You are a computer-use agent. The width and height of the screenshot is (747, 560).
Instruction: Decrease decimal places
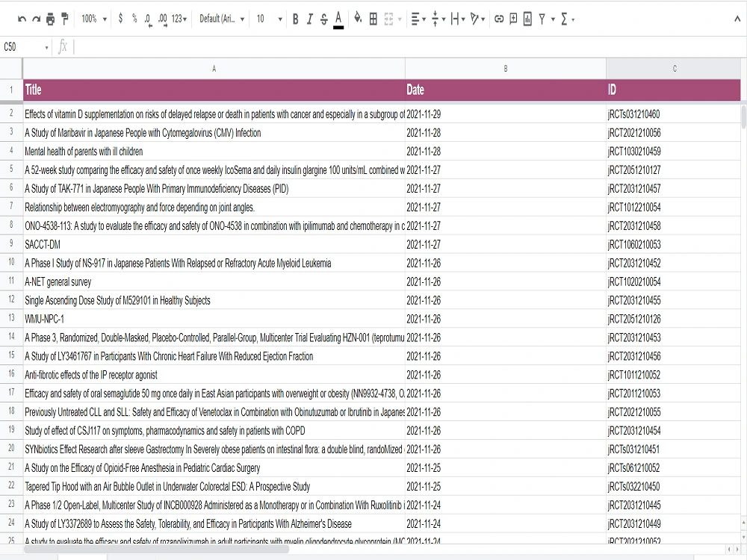(x=148, y=19)
